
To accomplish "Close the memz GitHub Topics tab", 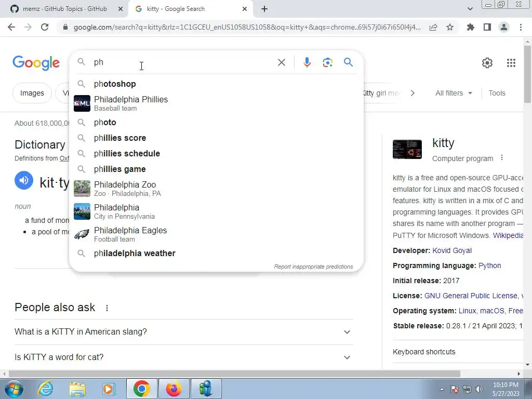I will click(121, 9).
